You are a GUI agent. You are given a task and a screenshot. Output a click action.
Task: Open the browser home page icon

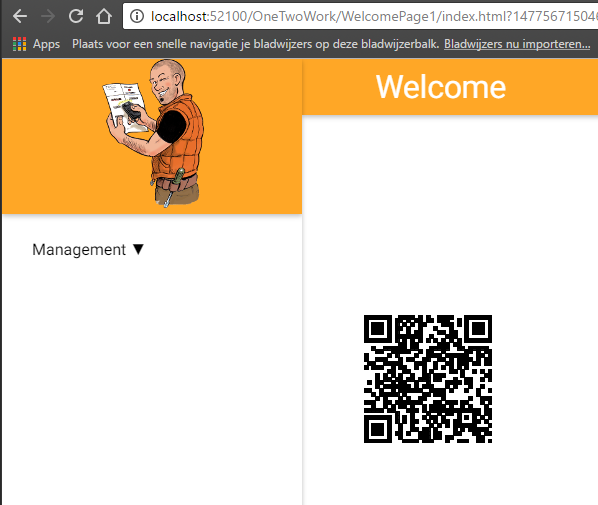104,16
